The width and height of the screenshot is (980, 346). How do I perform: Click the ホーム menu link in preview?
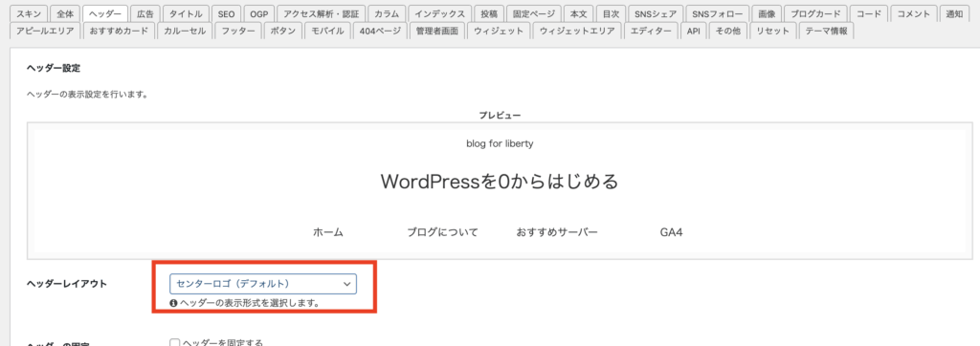[328, 232]
